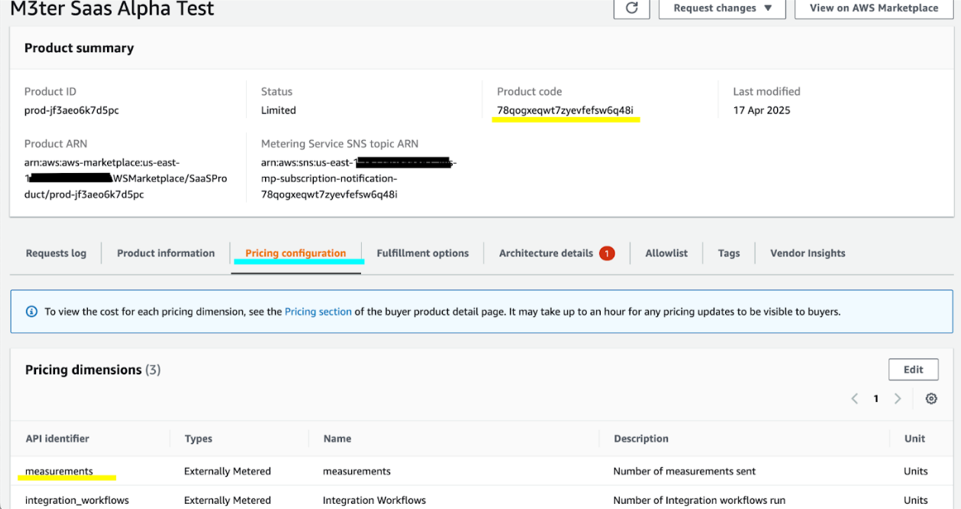Click Externally Metered in integration_workflows row
The width and height of the screenshot is (961, 509).
coord(227,500)
